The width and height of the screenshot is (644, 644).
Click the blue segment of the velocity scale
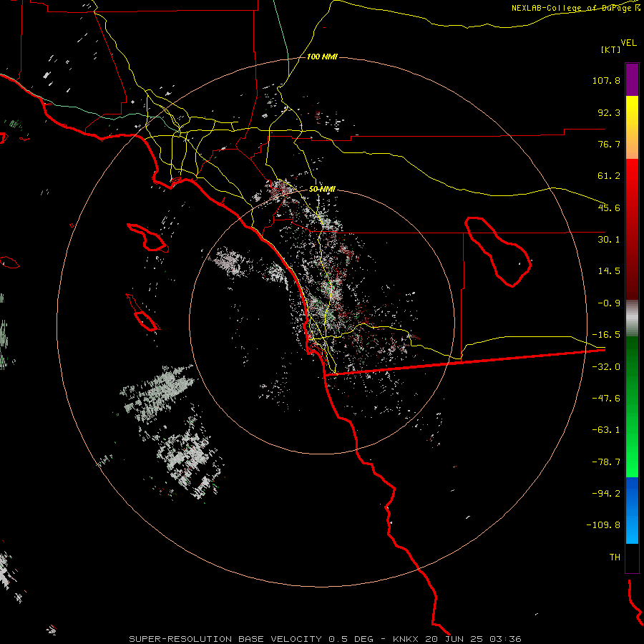632,510
